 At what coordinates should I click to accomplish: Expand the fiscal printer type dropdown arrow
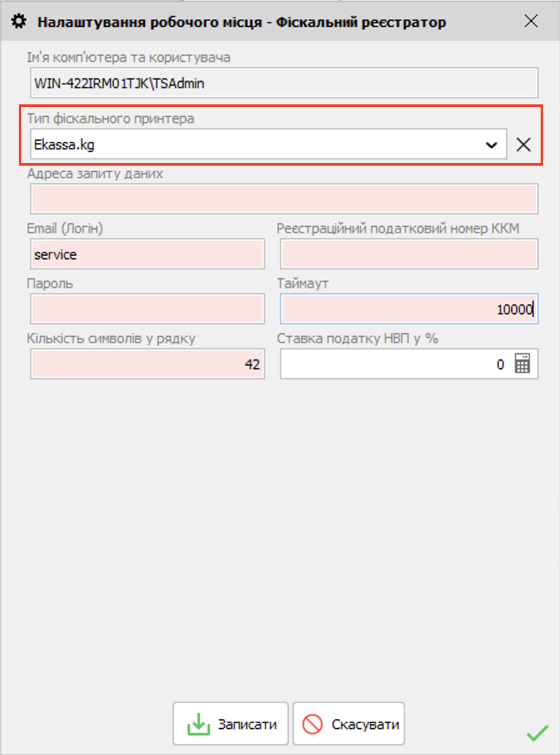[492, 145]
